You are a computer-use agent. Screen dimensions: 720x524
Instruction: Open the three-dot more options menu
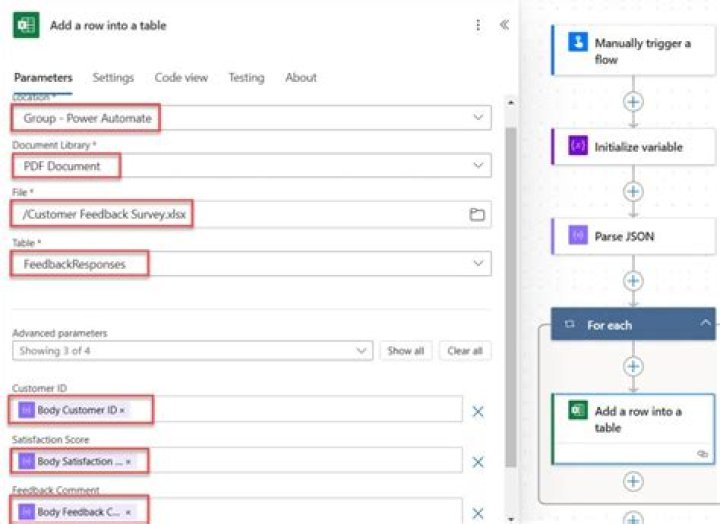point(478,25)
